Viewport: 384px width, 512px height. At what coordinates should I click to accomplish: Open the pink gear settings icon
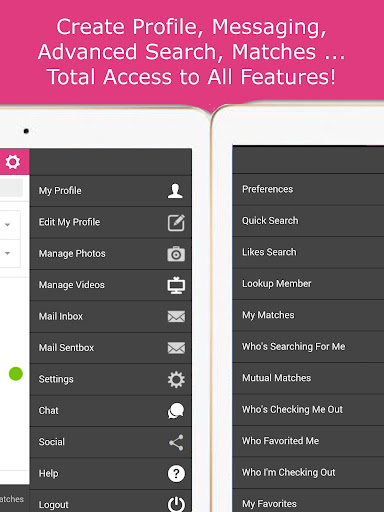(13, 162)
